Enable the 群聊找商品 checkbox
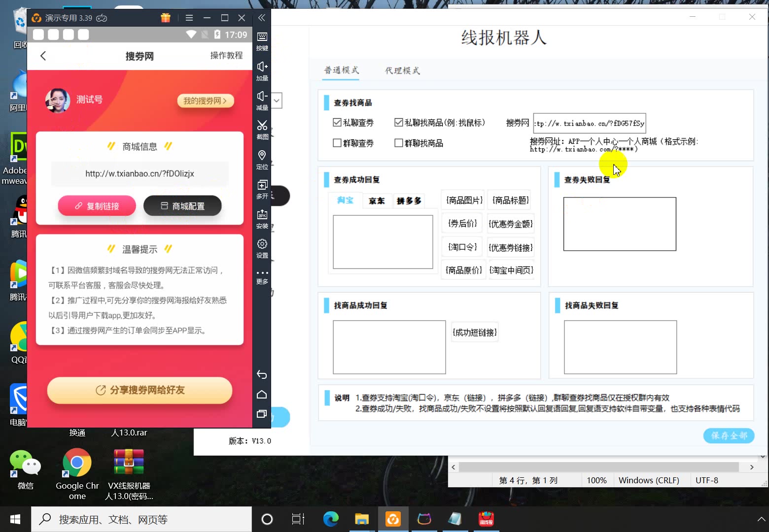This screenshot has height=532, width=769. coord(399,143)
